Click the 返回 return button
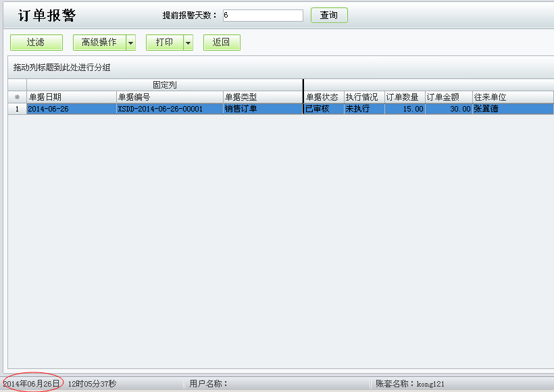The image size is (554, 392). pyautogui.click(x=222, y=43)
